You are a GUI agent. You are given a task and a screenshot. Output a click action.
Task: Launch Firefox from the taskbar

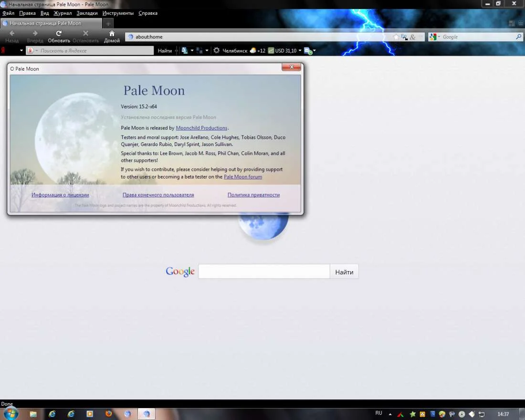pyautogui.click(x=108, y=414)
